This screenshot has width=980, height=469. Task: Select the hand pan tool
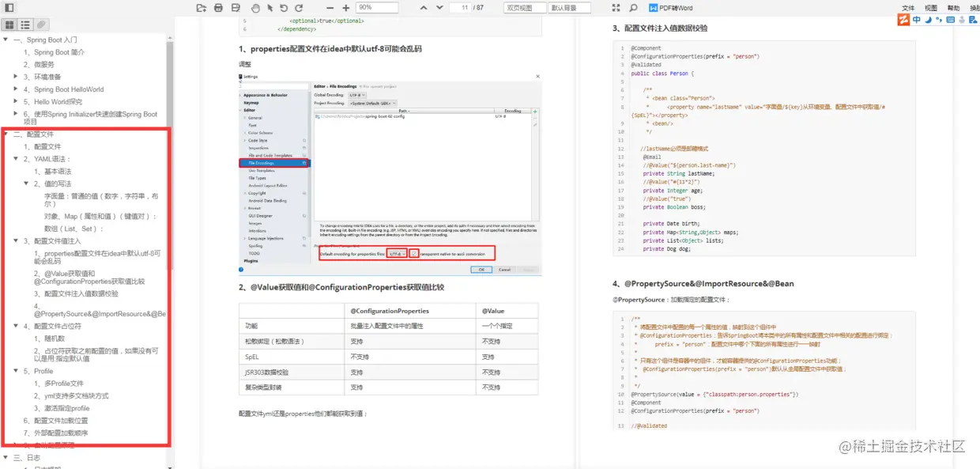point(256,7)
